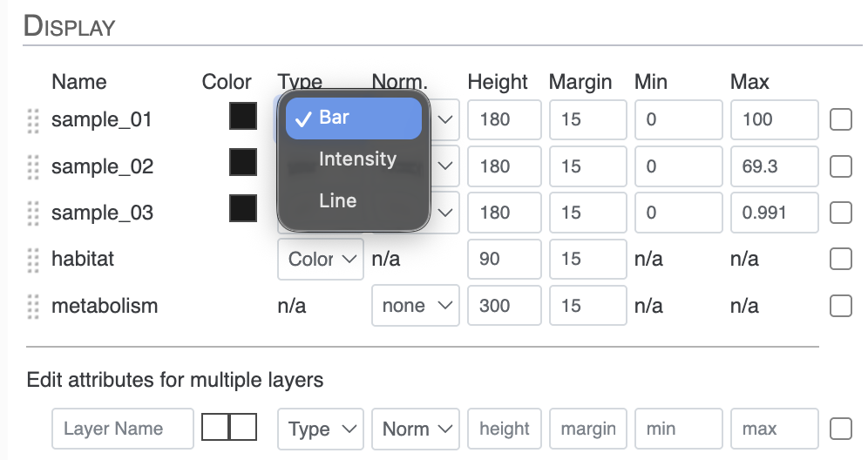This screenshot has height=460, width=868.
Task: Expand the habitat Color type dropdown
Action: click(x=320, y=260)
